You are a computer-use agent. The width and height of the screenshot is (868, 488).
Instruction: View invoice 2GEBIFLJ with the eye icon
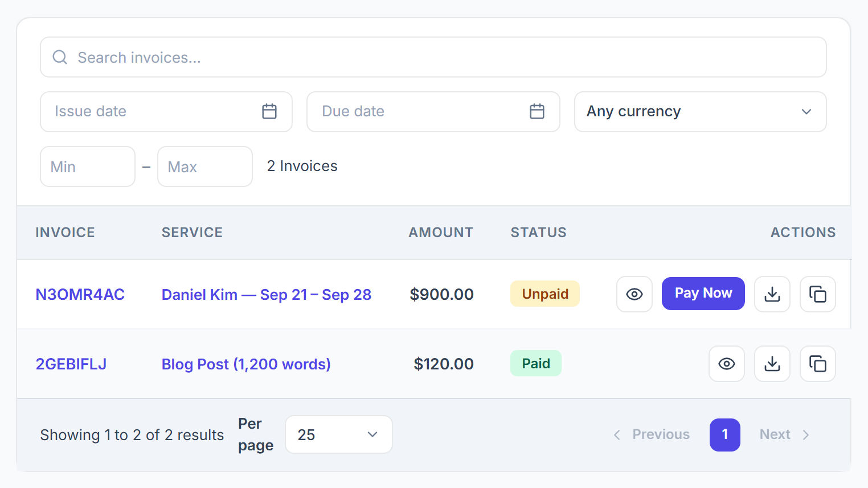727,364
